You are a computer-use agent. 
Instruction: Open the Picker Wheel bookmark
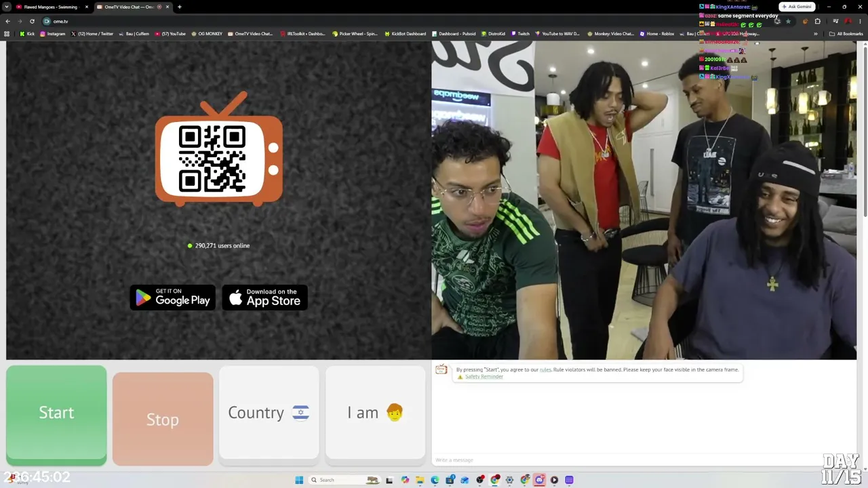(x=355, y=34)
